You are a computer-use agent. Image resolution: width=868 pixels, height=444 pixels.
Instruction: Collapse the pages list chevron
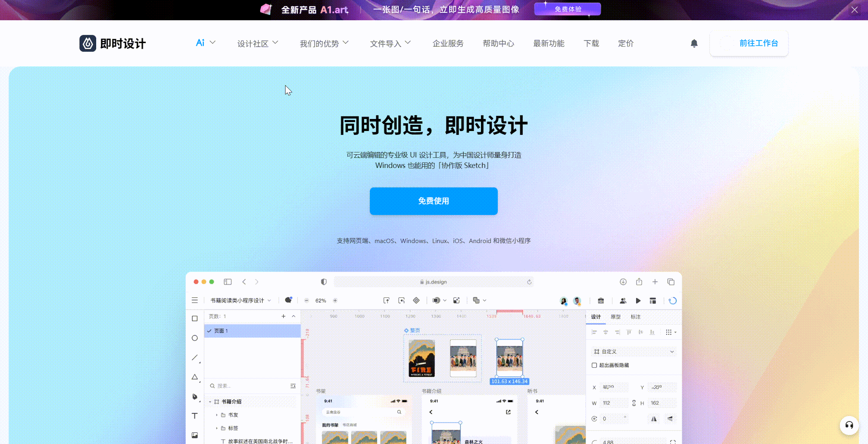pos(293,316)
